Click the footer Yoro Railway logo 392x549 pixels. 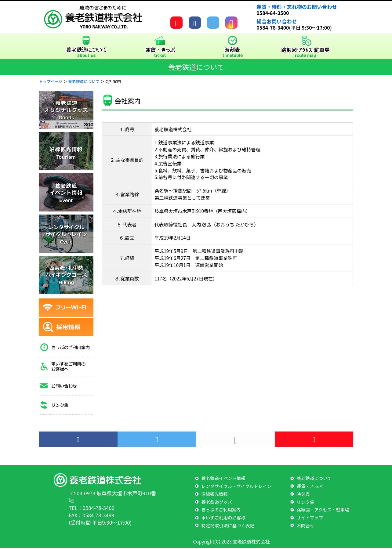(97, 480)
